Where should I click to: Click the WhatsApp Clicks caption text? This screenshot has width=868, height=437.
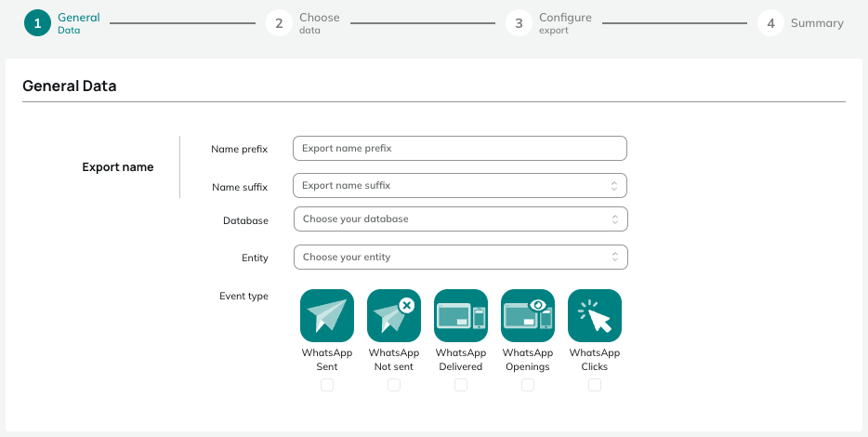pos(595,360)
